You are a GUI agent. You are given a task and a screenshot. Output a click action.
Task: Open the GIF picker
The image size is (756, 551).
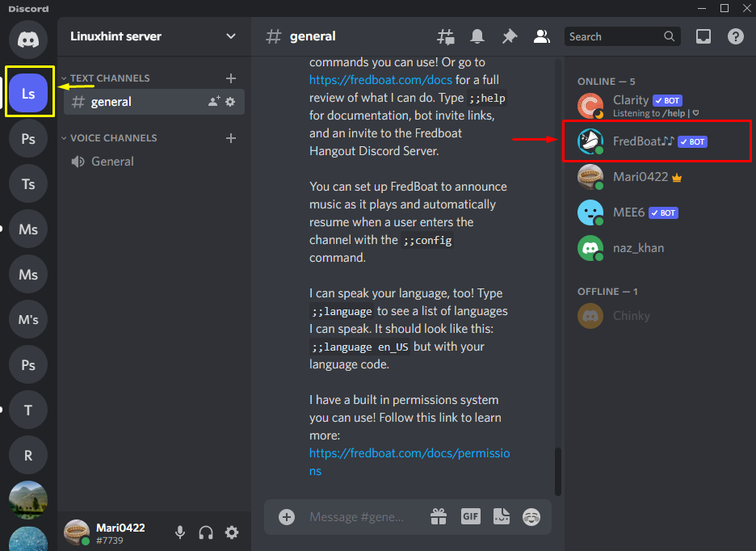471,517
